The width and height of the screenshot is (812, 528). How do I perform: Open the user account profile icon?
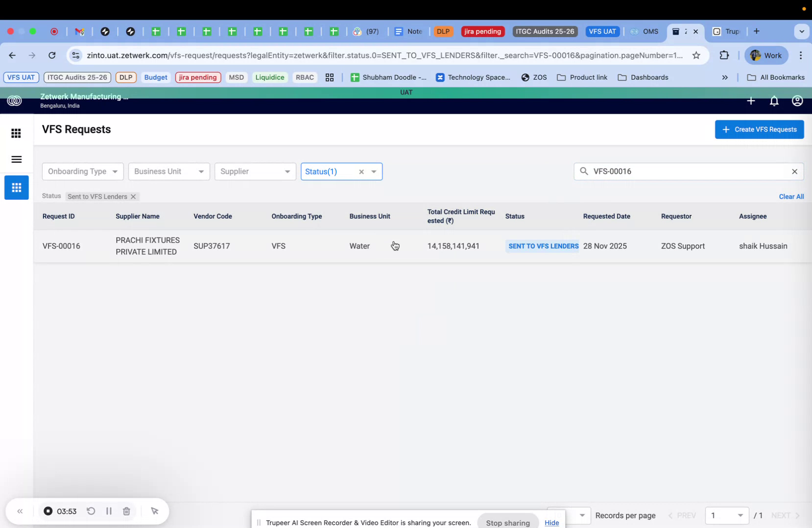(x=797, y=101)
